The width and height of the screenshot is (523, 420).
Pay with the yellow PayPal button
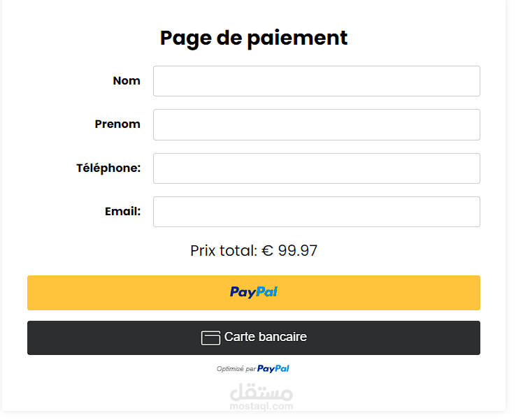click(253, 292)
